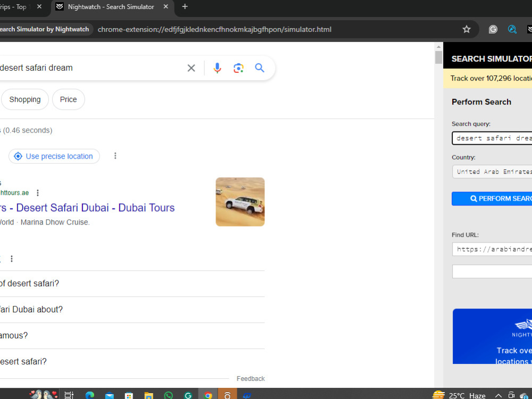Open Task View in the Windows taskbar
This screenshot has height=399, width=532.
coord(69,395)
